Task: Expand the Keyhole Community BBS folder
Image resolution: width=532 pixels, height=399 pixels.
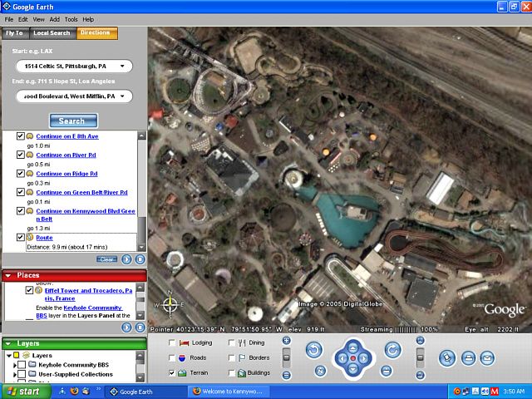Action: coord(15,365)
